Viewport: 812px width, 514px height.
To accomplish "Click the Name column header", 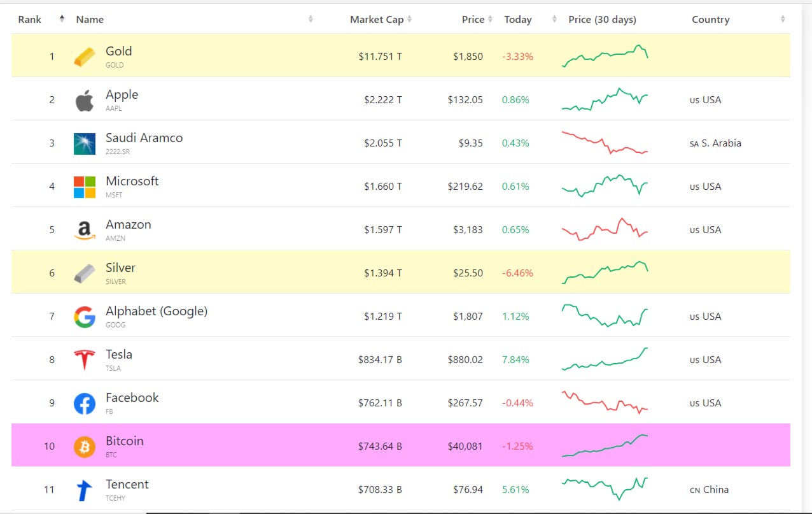I will (x=90, y=20).
